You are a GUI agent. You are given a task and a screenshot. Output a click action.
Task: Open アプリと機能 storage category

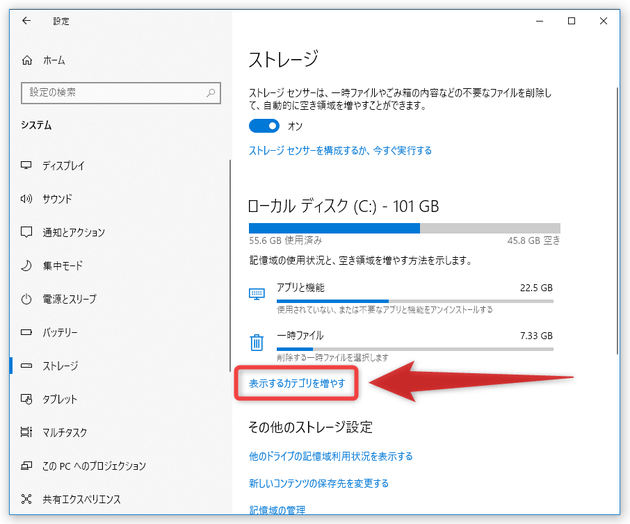(401, 298)
